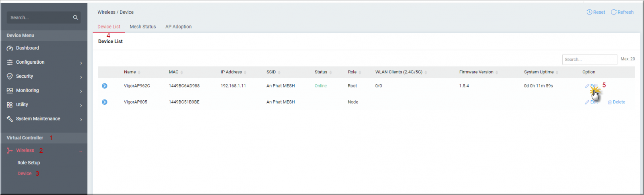
Task: Sort by Firmware Version column arrows
Action: [x=497, y=72]
